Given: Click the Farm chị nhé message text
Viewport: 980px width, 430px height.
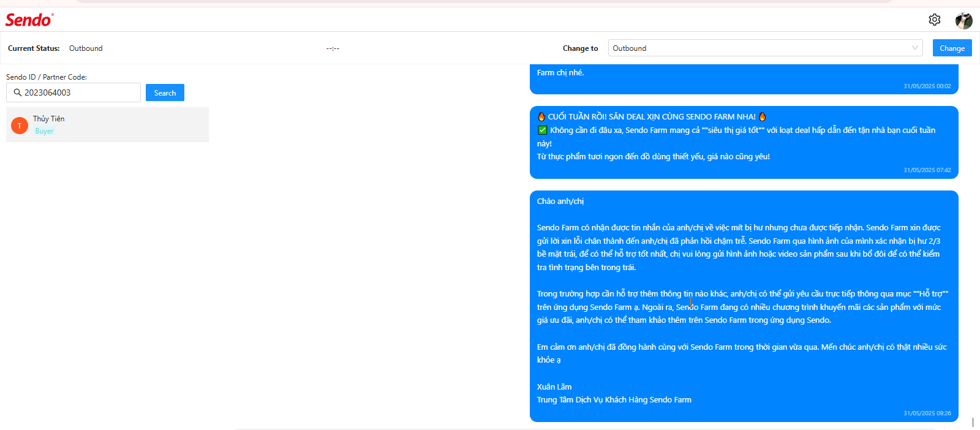Looking at the screenshot, I should pyautogui.click(x=560, y=72).
